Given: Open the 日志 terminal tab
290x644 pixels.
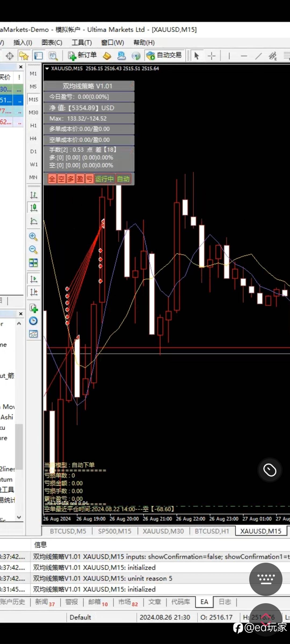Looking at the screenshot, I should point(225,602).
